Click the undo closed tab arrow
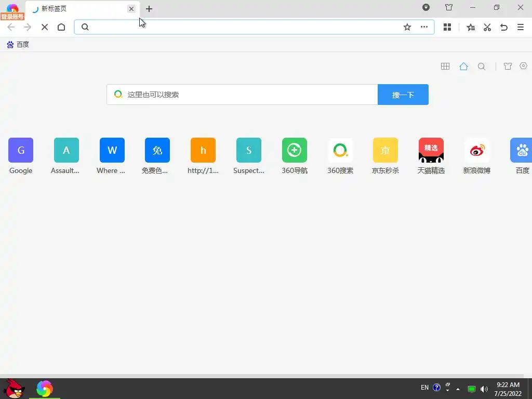Screen dimensions: 532x399 [504, 27]
